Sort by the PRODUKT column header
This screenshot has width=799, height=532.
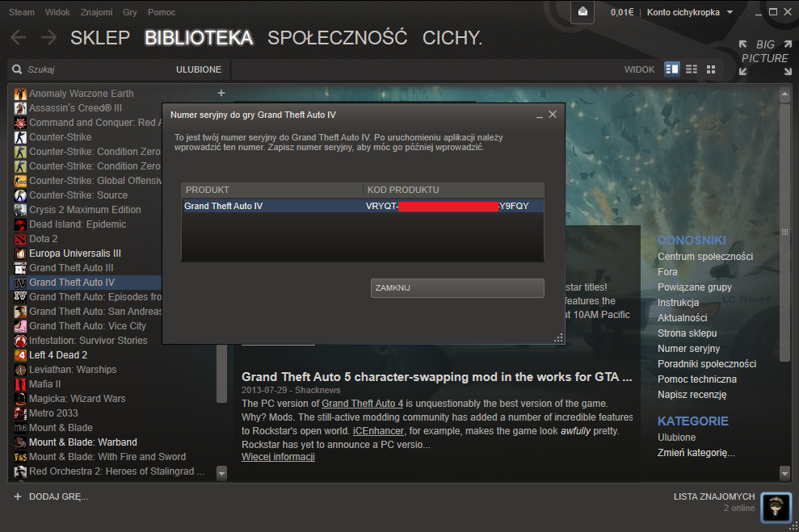point(272,190)
